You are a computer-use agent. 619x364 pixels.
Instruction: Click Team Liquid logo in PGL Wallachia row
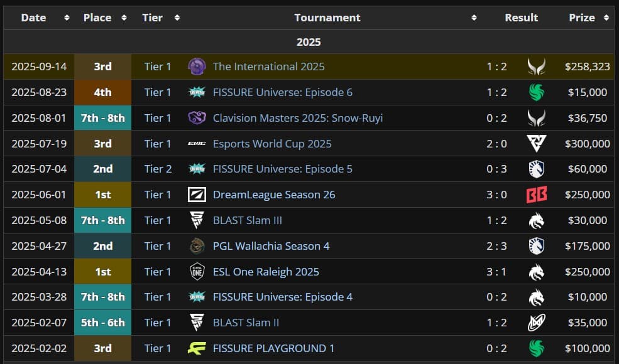pyautogui.click(x=536, y=246)
